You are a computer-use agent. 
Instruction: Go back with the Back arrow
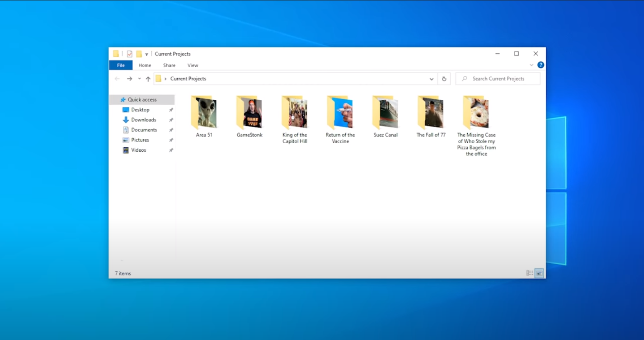[x=118, y=79]
